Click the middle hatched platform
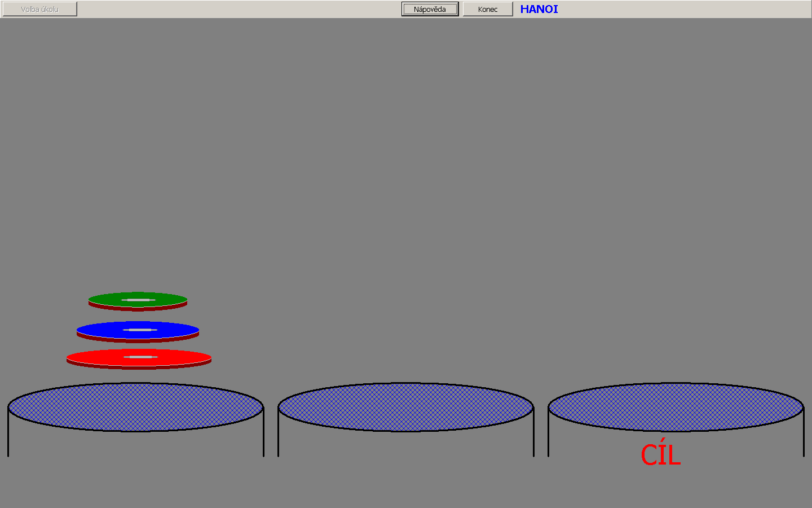Viewport: 812px width, 508px height. (x=405, y=407)
